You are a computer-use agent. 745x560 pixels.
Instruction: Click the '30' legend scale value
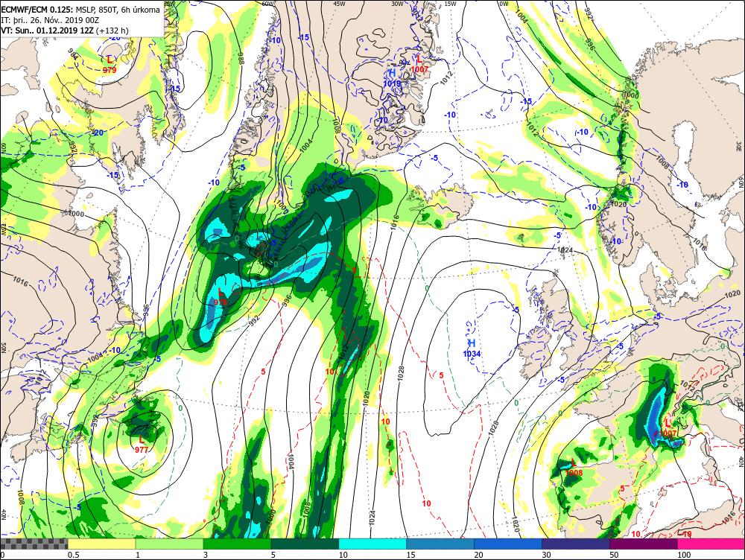[547, 555]
